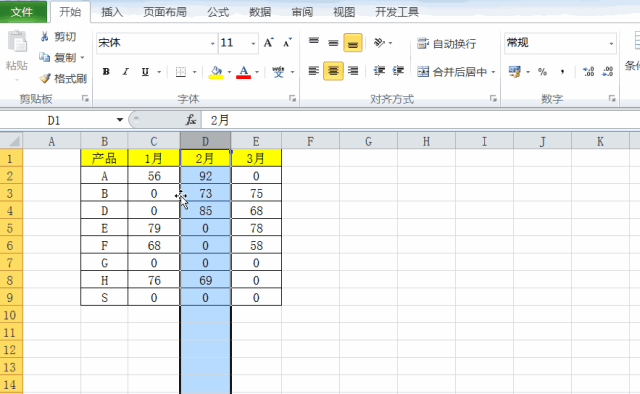The image size is (640, 394).
Task: Open the 文件 file tab
Action: 23,12
